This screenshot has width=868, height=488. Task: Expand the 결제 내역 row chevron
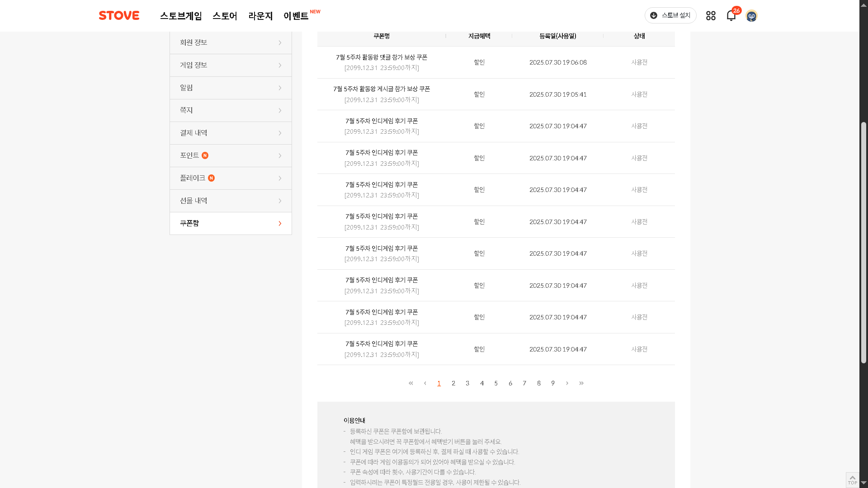[x=280, y=133]
